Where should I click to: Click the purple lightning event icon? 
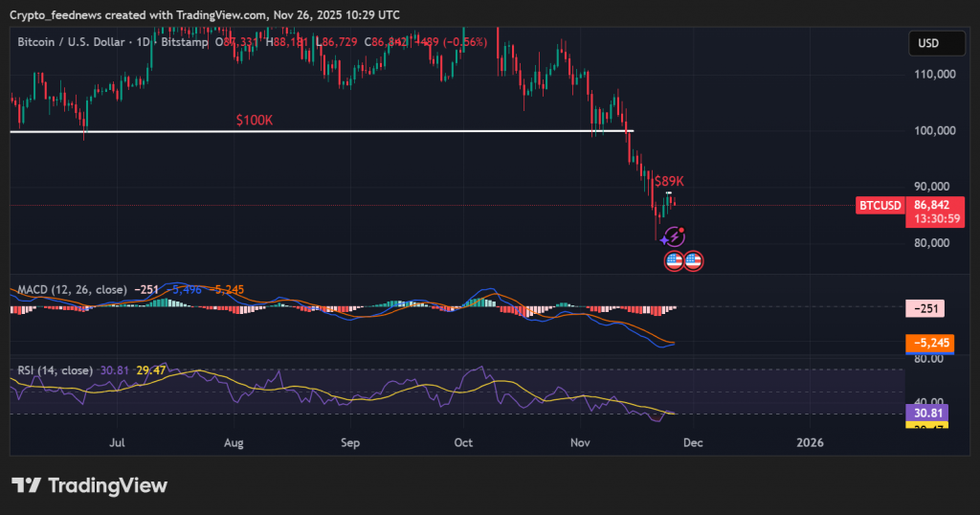[674, 236]
